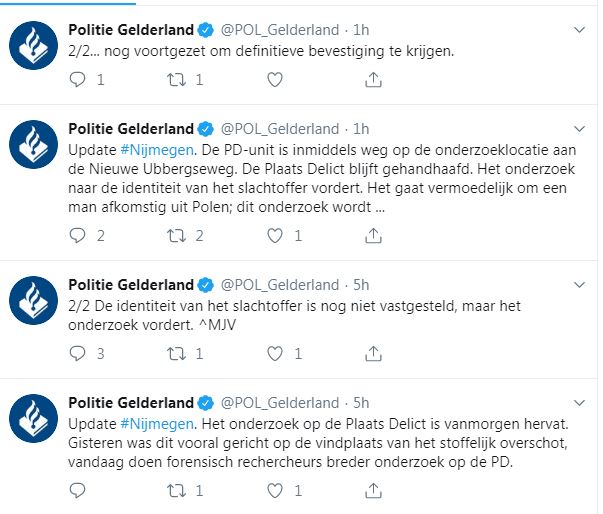Share the Nieuwe Ubbergseweg update tweet
Viewport: 603px width, 514px height.
click(x=374, y=236)
